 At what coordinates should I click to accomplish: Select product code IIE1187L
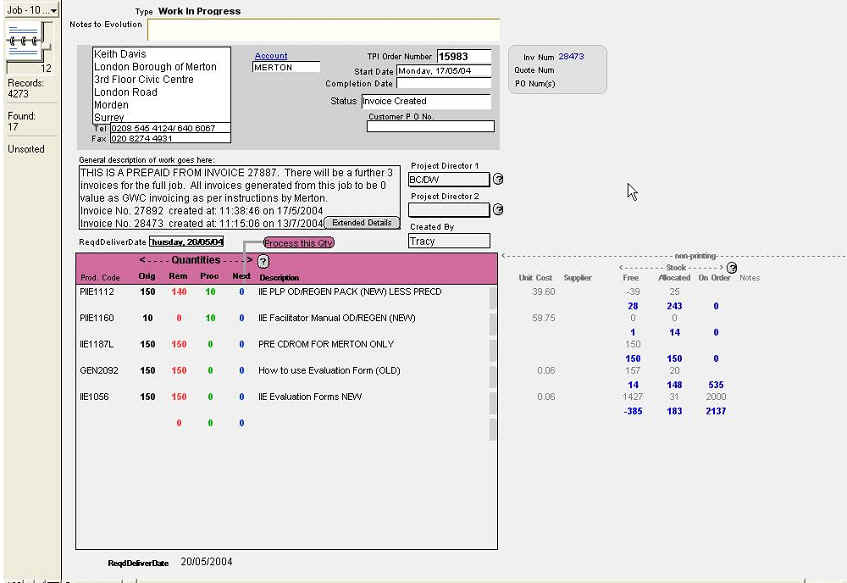[97, 344]
